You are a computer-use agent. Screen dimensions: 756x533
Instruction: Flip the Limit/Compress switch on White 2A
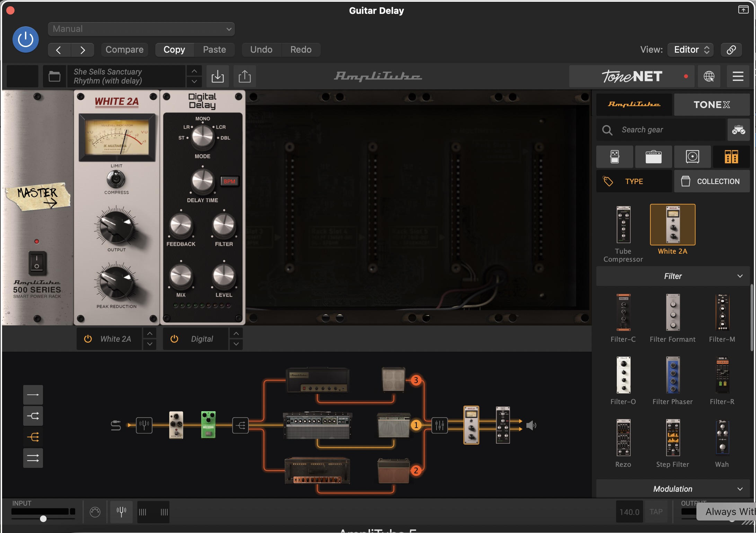click(116, 180)
